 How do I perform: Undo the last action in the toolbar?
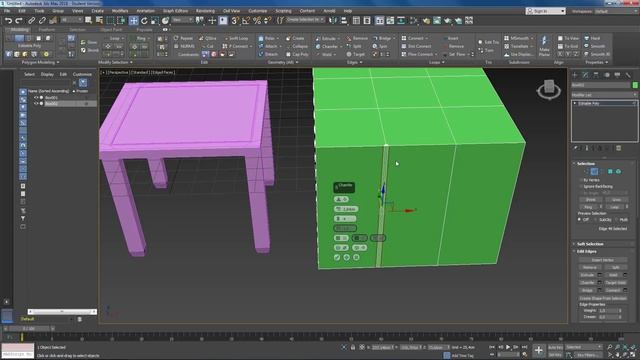tap(8, 20)
